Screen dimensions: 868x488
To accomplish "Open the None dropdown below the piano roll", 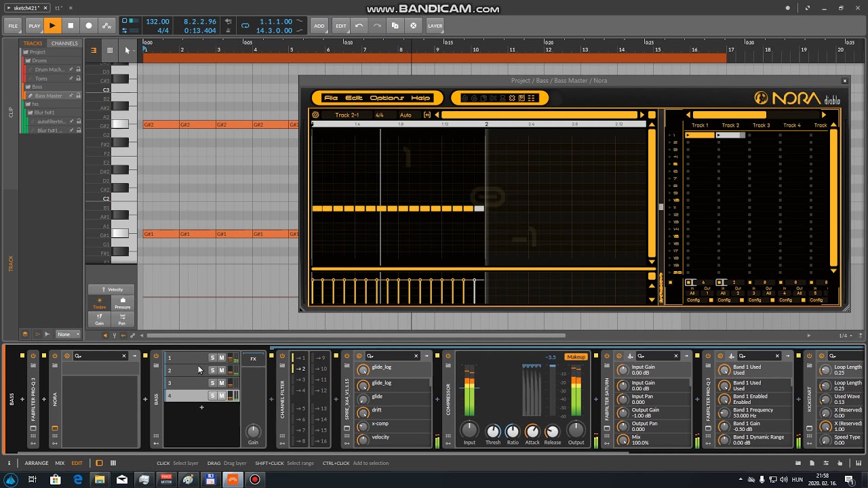I will tap(68, 334).
